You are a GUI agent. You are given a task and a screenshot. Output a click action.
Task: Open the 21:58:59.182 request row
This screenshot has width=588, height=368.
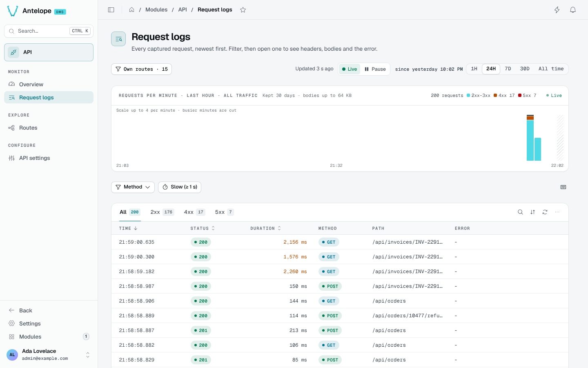[x=340, y=272]
